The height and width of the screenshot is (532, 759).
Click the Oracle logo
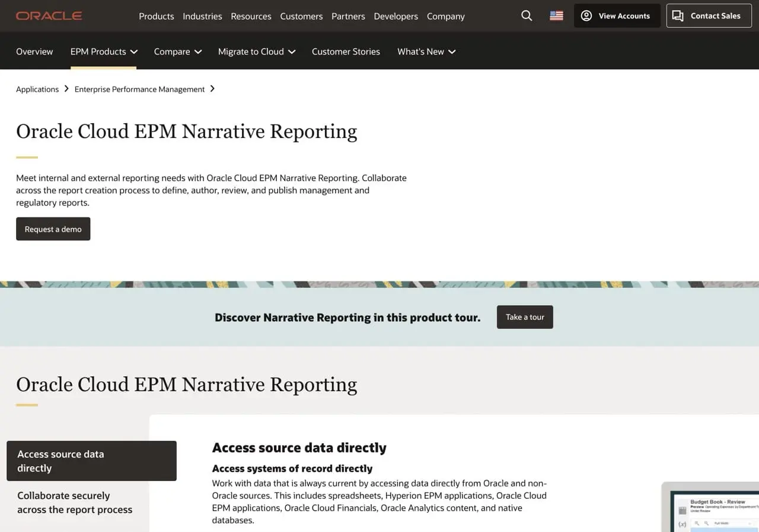[49, 16]
